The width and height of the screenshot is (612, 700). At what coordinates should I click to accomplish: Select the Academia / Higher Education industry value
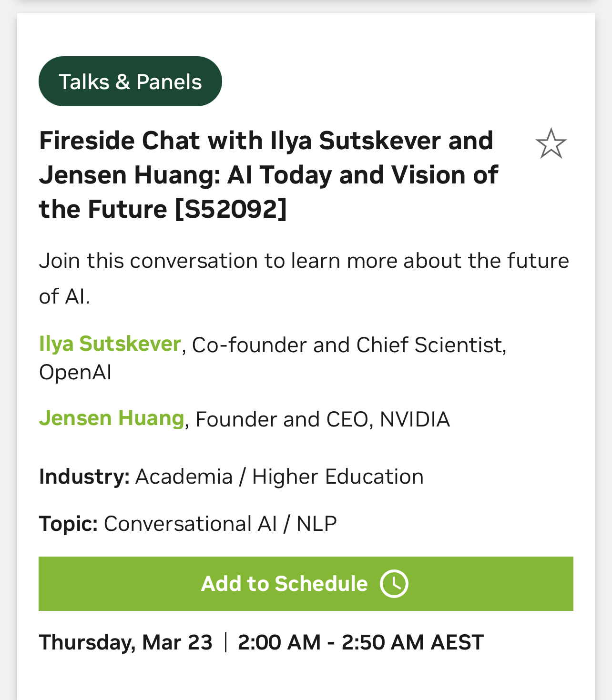click(x=279, y=477)
